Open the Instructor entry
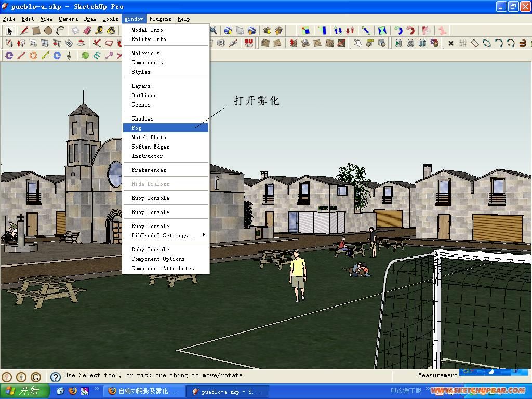Image resolution: width=532 pixels, height=399 pixels. [166, 156]
